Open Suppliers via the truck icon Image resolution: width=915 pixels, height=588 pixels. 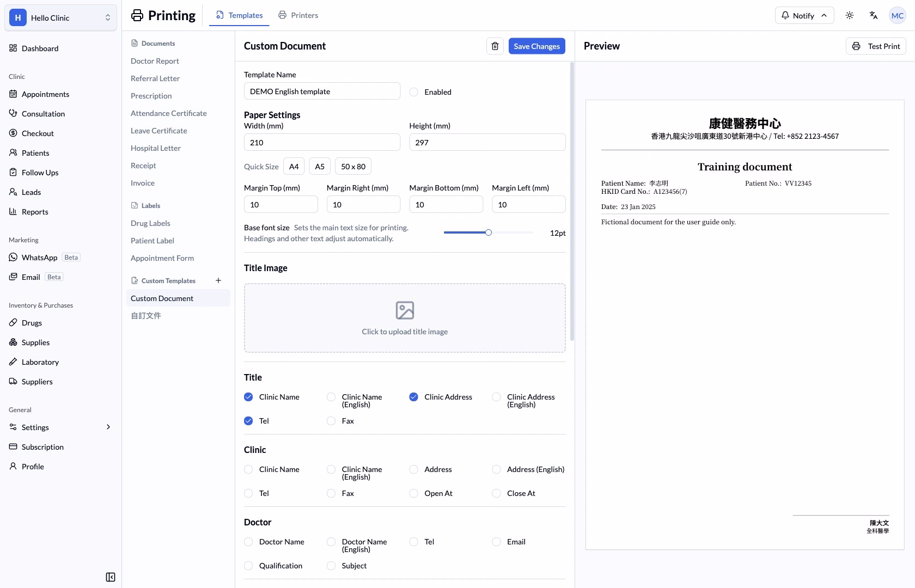13,381
